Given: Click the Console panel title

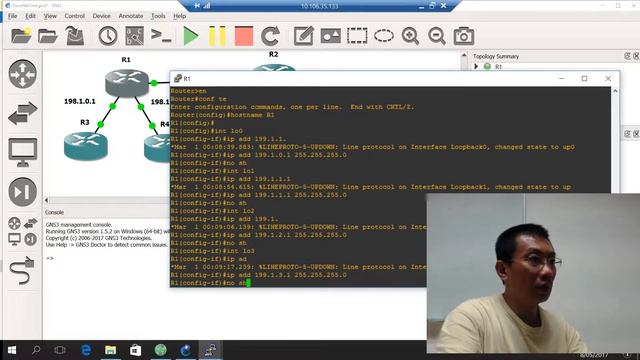Looking at the screenshot, I should pyautogui.click(x=54, y=212).
